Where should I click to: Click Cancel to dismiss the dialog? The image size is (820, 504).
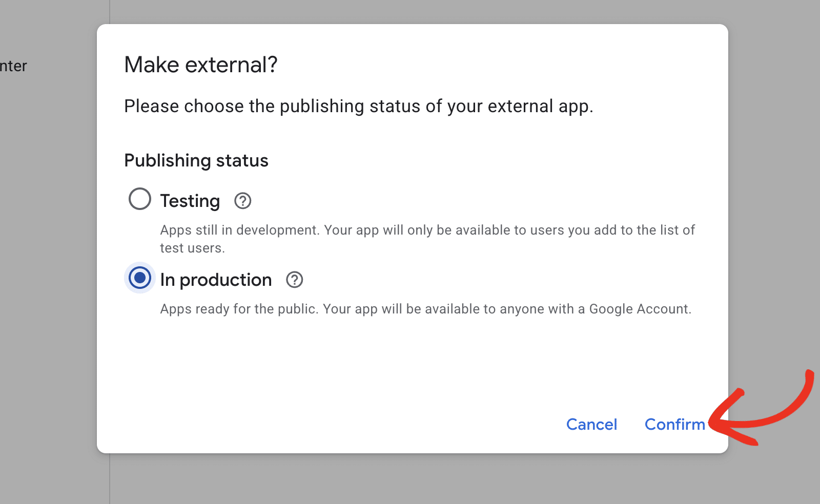click(x=591, y=424)
